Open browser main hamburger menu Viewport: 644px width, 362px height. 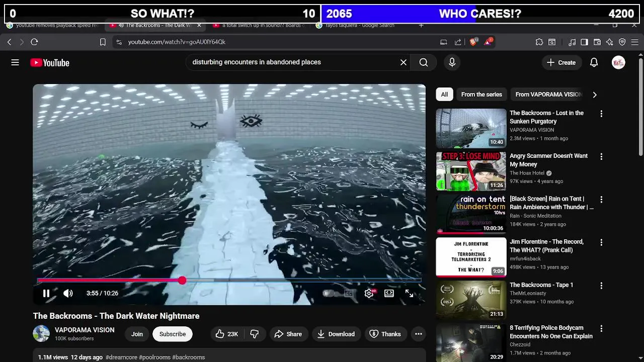tap(635, 42)
